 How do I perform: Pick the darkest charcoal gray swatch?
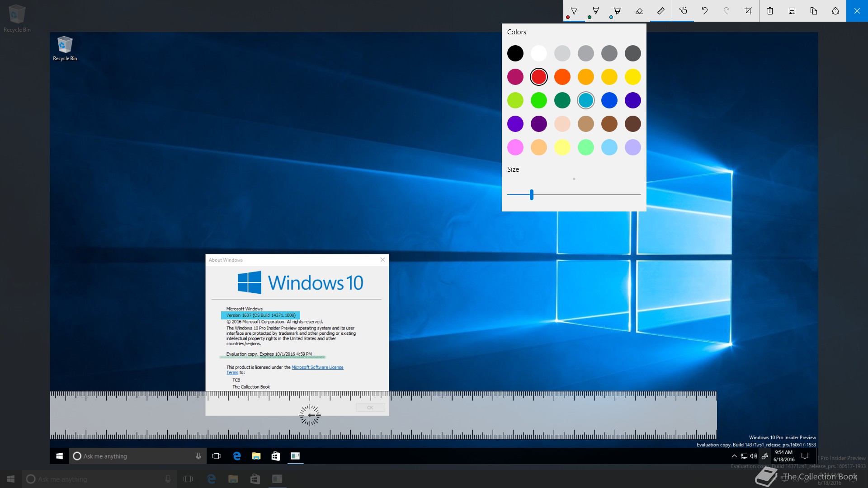[633, 53]
